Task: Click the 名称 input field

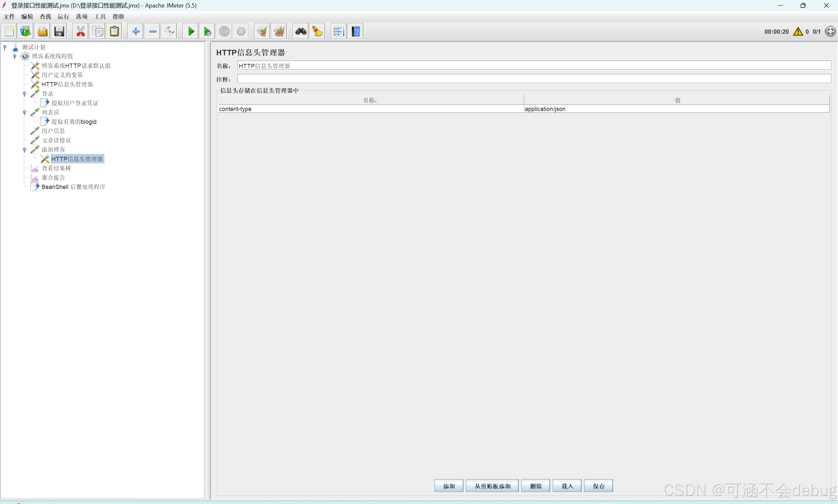Action: (534, 65)
